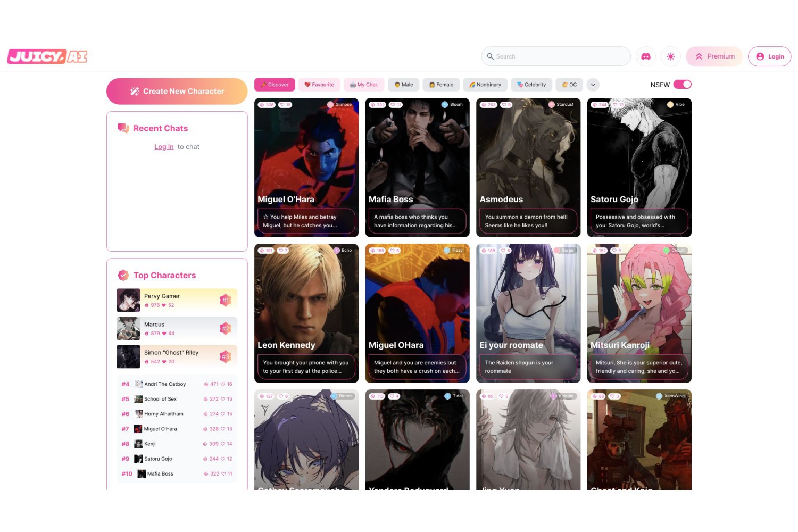
Task: Select the Discover tab
Action: [x=275, y=85]
